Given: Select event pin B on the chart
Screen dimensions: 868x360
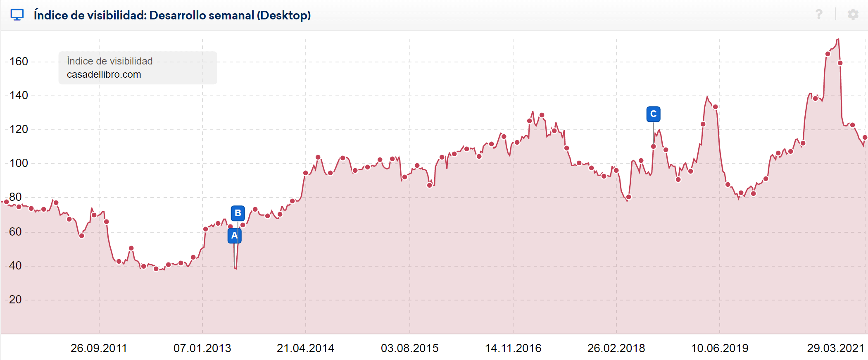Looking at the screenshot, I should tap(238, 213).
